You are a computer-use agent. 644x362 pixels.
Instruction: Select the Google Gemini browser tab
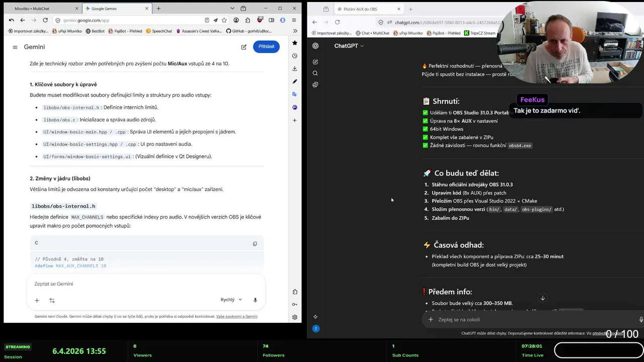tap(117, 9)
